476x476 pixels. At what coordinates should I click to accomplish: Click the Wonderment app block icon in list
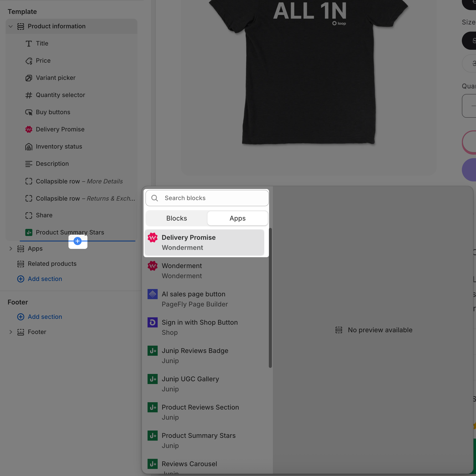[x=153, y=266]
